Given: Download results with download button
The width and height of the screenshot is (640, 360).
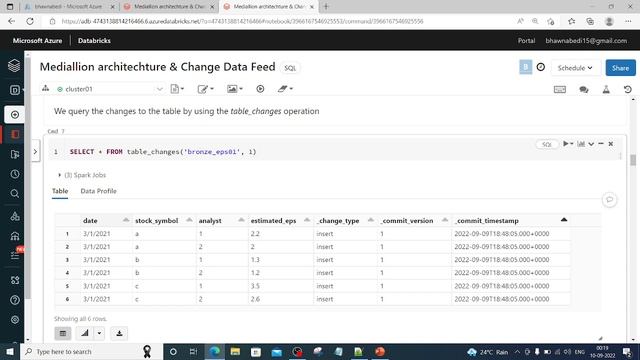Looking at the screenshot, I should click(x=119, y=333).
